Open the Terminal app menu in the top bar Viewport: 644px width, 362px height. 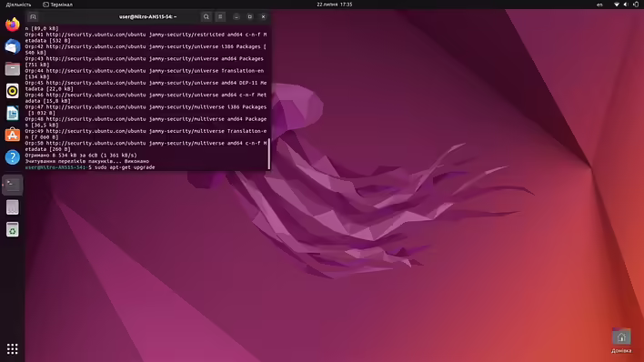coord(58,5)
